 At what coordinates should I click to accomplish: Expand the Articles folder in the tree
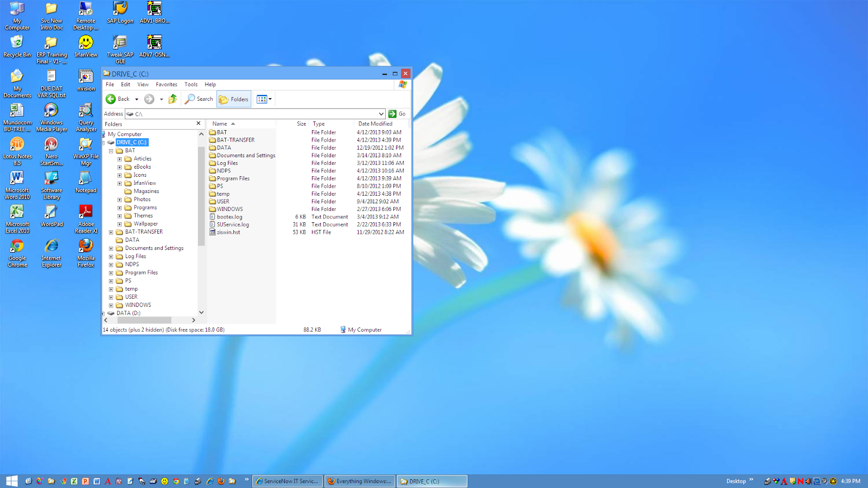click(x=119, y=159)
